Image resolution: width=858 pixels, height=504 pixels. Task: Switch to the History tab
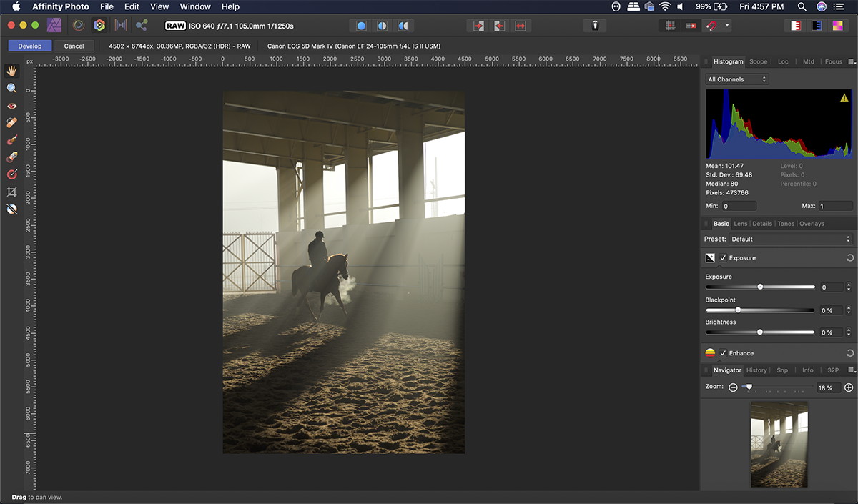(x=756, y=370)
